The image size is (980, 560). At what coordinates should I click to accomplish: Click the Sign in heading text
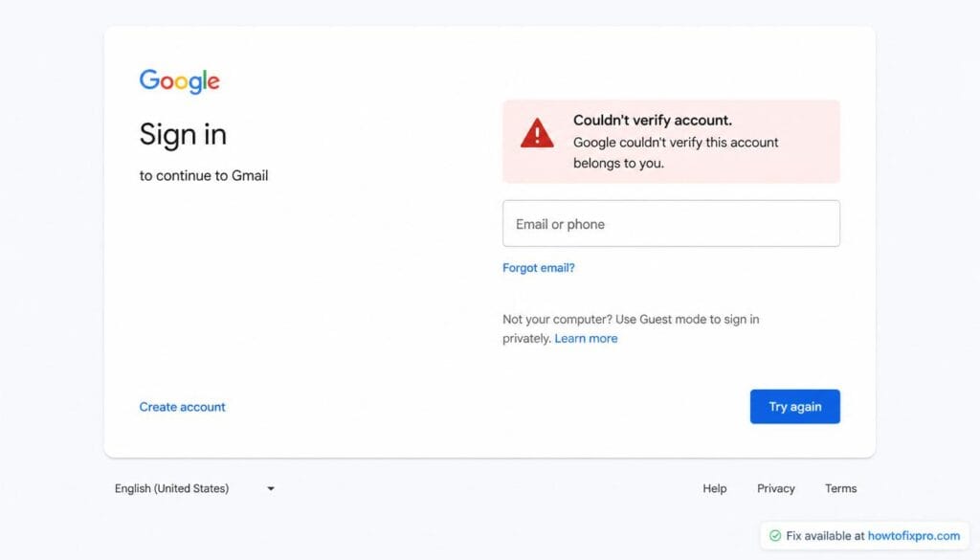coord(183,134)
